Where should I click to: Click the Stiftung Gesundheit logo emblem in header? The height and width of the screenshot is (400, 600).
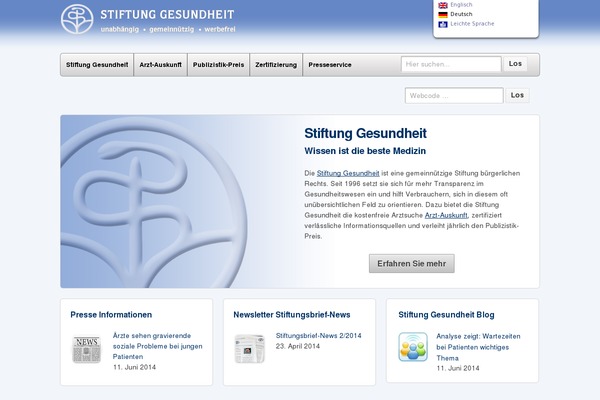point(77,19)
